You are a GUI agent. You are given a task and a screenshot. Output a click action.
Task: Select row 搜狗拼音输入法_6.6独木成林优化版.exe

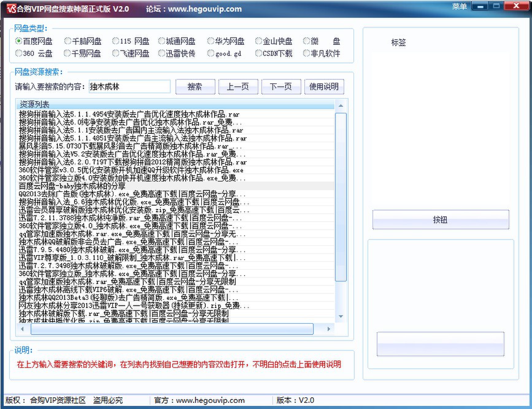tap(175, 202)
